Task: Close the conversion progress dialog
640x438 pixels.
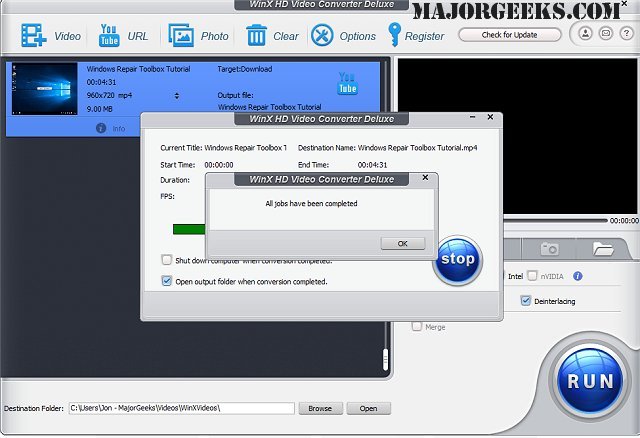Action: 491,117
